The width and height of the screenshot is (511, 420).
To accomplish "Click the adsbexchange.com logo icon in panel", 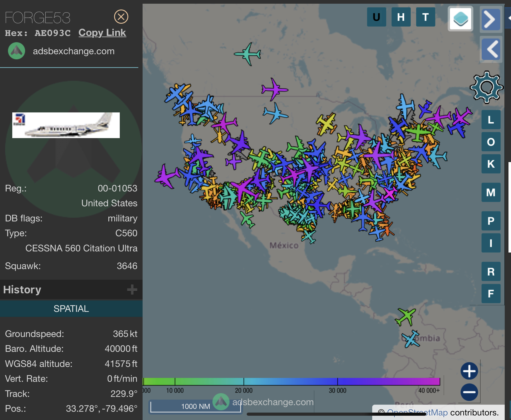I will pos(17,51).
